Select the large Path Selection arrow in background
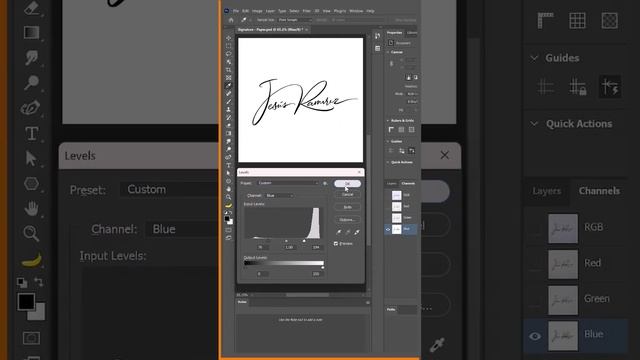Screen dimensions: 640x360 [x=31, y=158]
